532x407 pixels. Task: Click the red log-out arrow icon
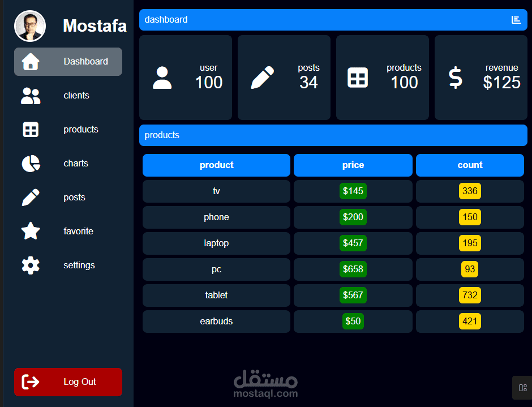(32, 382)
